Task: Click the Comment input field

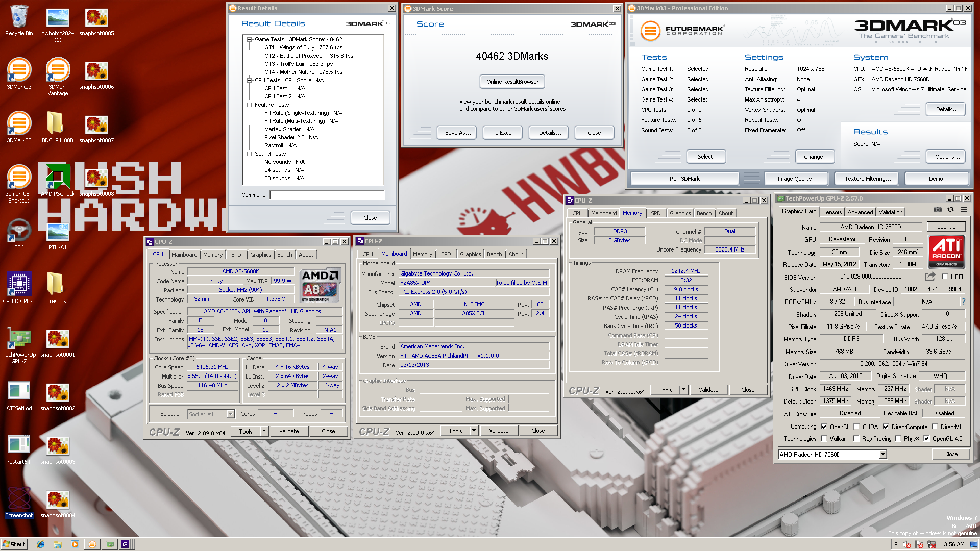Action: point(327,195)
